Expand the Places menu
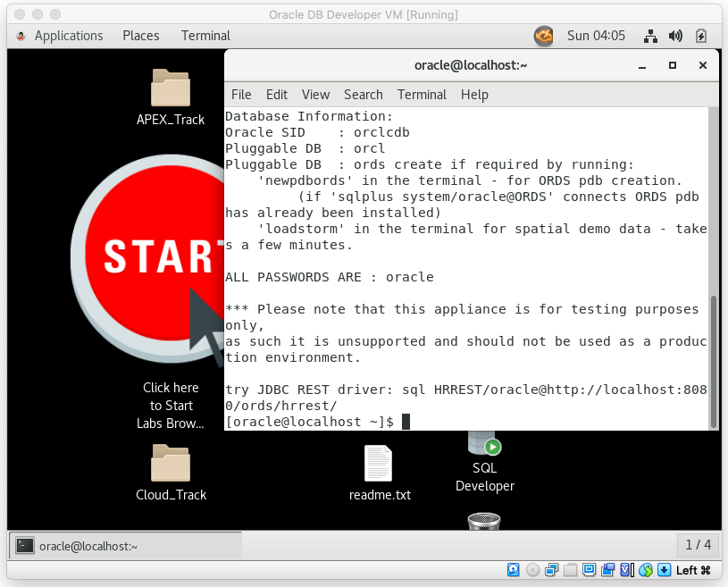728x587 pixels. click(141, 36)
